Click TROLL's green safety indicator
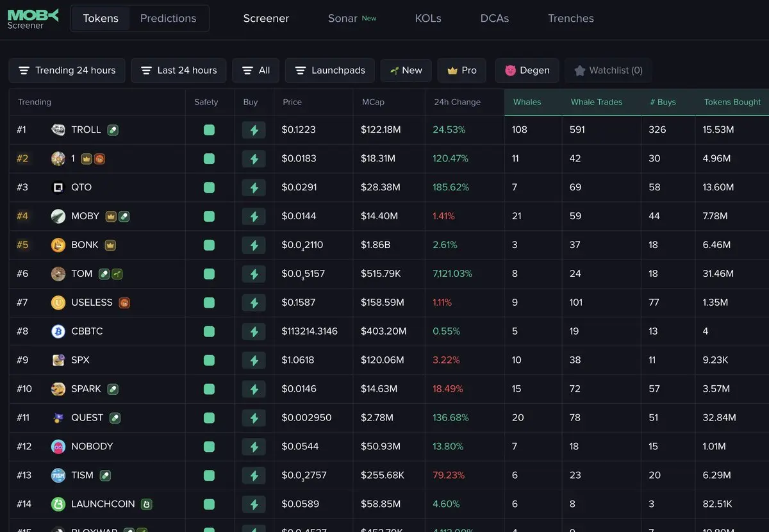 [209, 130]
